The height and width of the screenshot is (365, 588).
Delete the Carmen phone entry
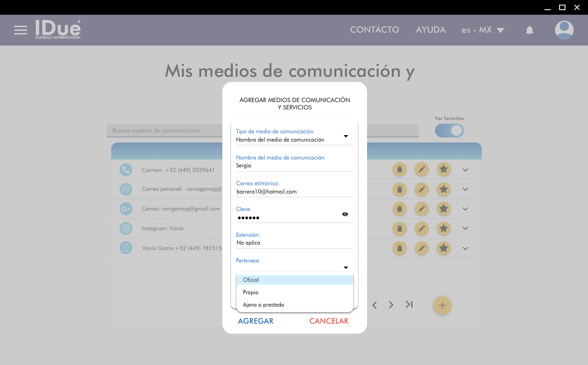tap(399, 170)
